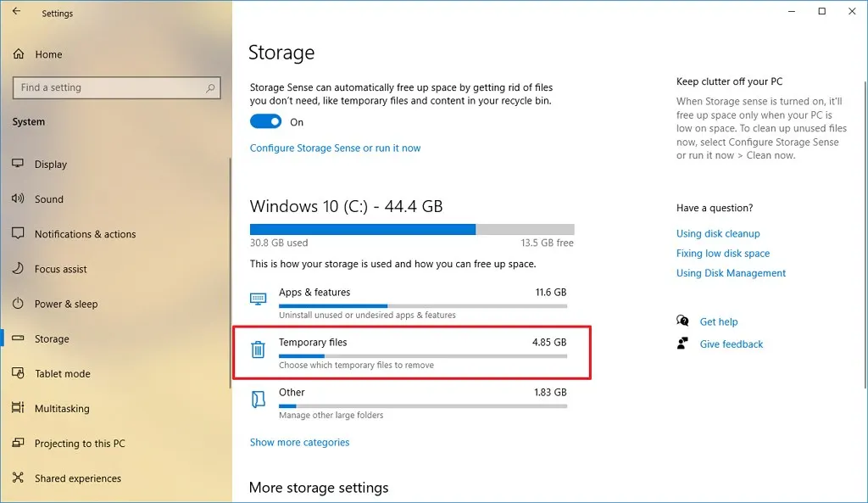
Task: Click Show more categories
Action: point(299,442)
